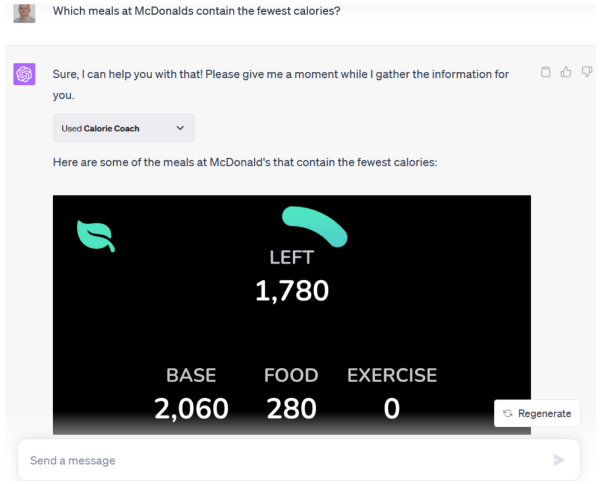
Task: Expand the Used Calorie Coach plugin dropdown
Action: [124, 128]
